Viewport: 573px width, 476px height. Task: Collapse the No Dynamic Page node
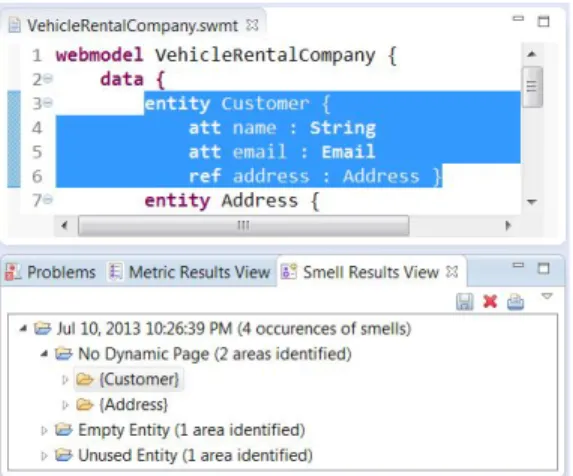coord(44,354)
